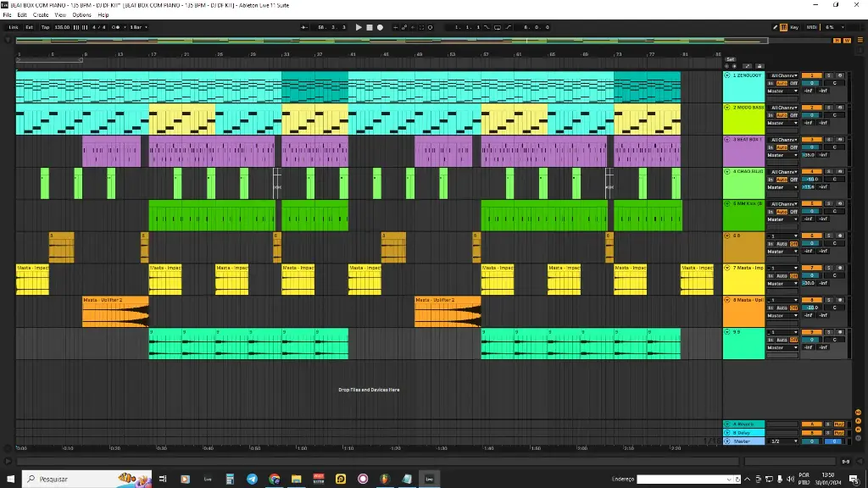Viewport: 868px width, 488px height.
Task: Toggle the Lock Envelopes padlock icon
Action: click(x=759, y=66)
